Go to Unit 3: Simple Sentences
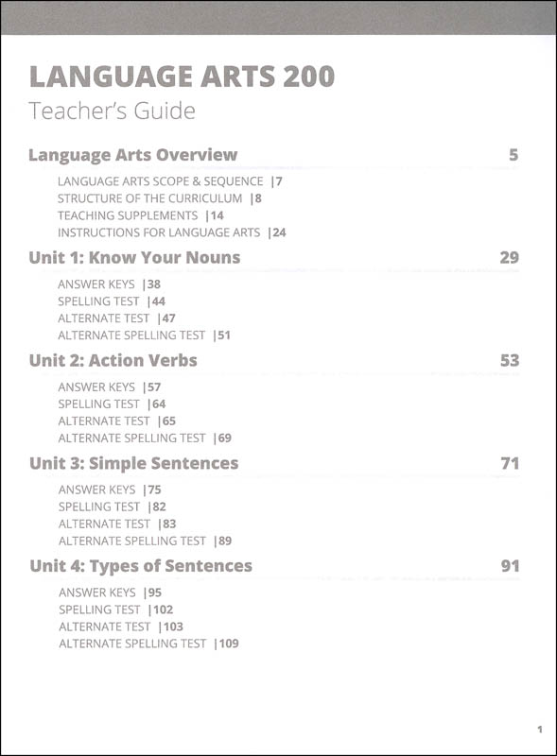Screen dimensions: 557x756 pyautogui.click(x=133, y=463)
